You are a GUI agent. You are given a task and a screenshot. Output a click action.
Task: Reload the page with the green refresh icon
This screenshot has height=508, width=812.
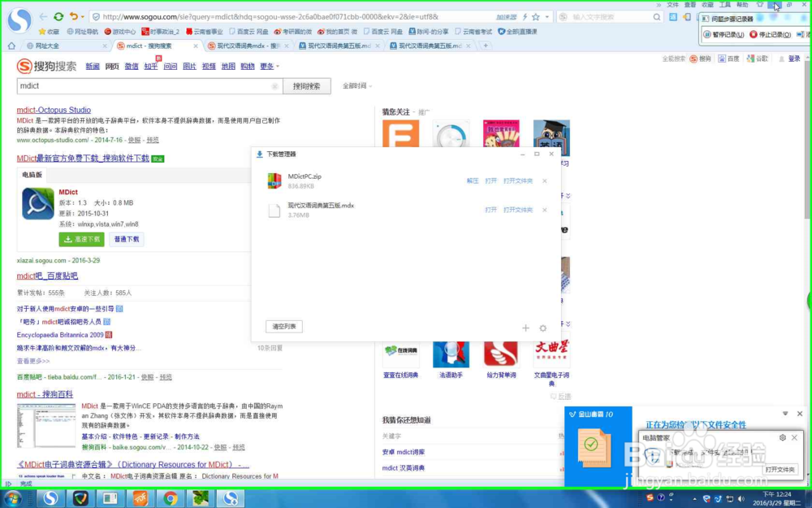[x=58, y=16]
